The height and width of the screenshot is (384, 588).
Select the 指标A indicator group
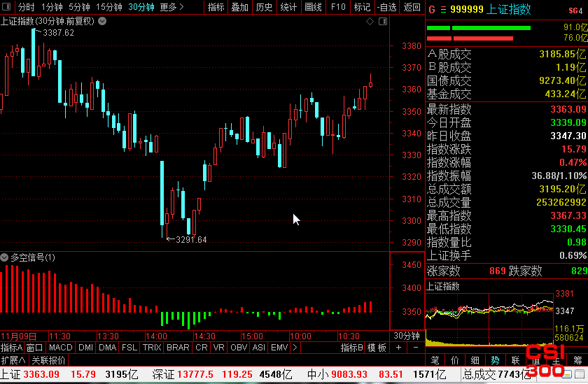(12, 348)
